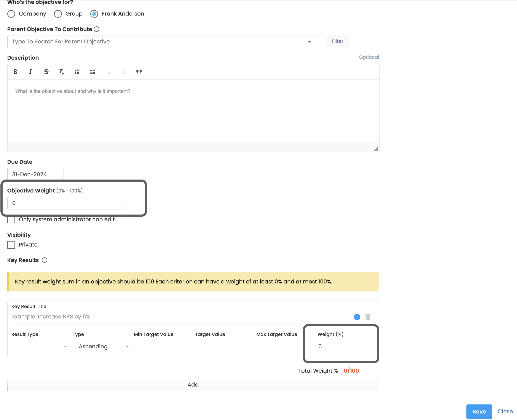Delete the key result with trash icon
Image resolution: width=517 pixels, height=420 pixels.
(x=368, y=317)
